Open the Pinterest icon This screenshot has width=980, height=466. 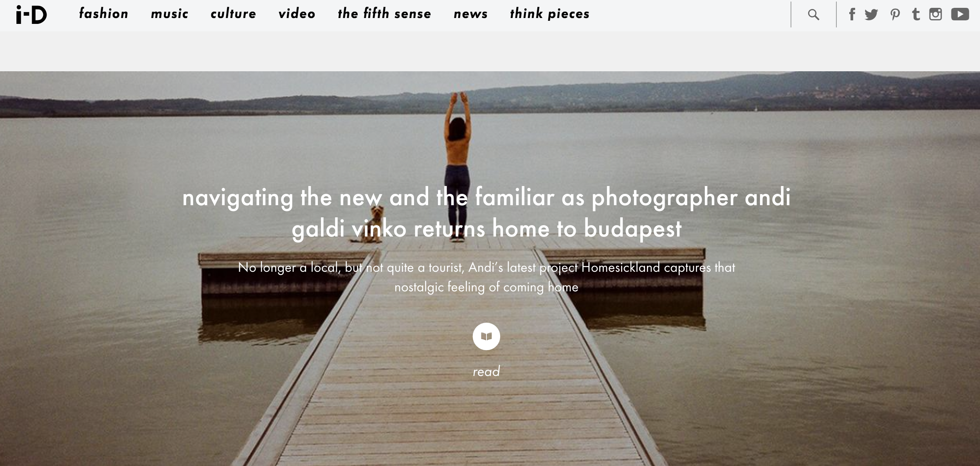895,15
